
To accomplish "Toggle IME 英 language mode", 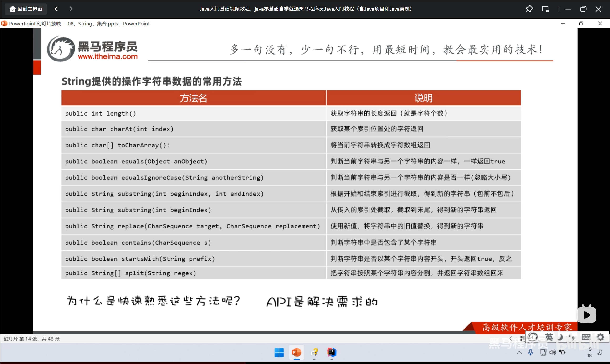I will [549, 337].
